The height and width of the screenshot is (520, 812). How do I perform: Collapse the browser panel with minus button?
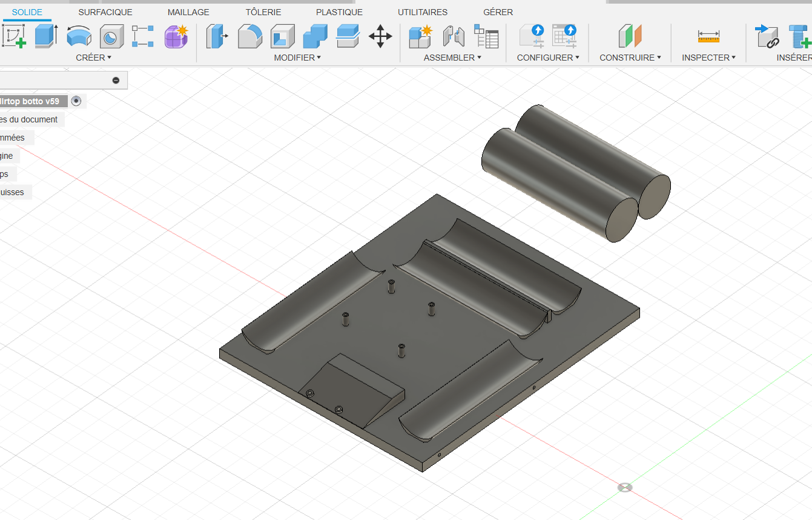click(116, 80)
